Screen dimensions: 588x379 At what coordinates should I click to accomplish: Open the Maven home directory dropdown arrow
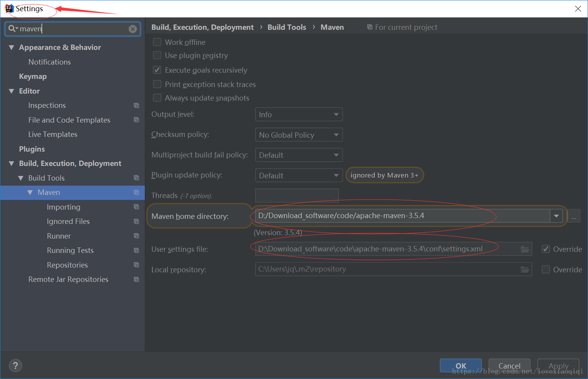pyautogui.click(x=556, y=216)
